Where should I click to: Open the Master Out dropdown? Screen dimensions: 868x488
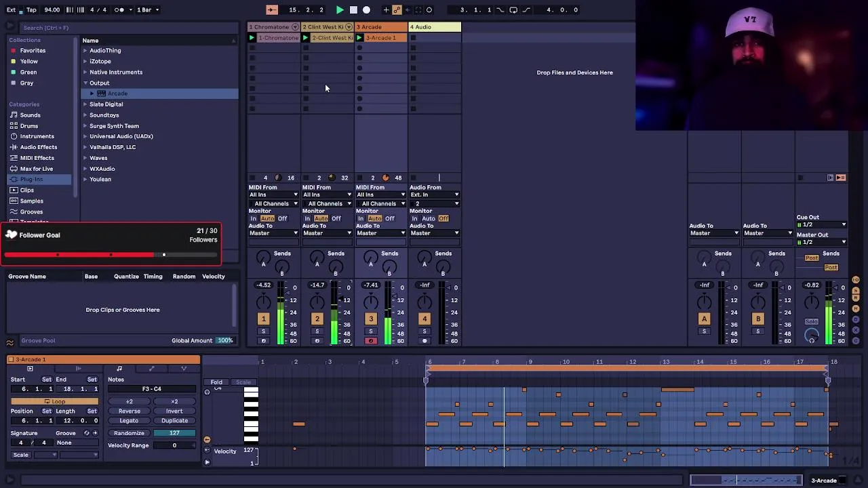tap(822, 242)
